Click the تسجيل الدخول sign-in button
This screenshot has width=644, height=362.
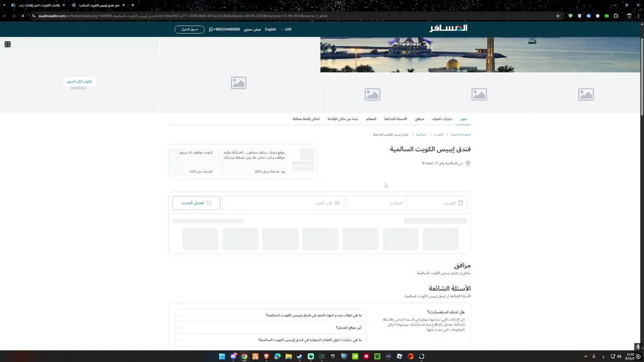click(190, 29)
